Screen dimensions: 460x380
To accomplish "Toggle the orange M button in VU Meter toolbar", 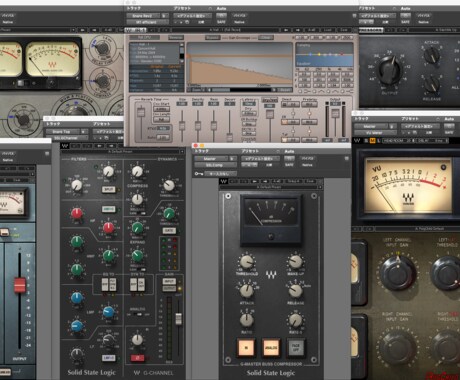I will tap(373, 141).
